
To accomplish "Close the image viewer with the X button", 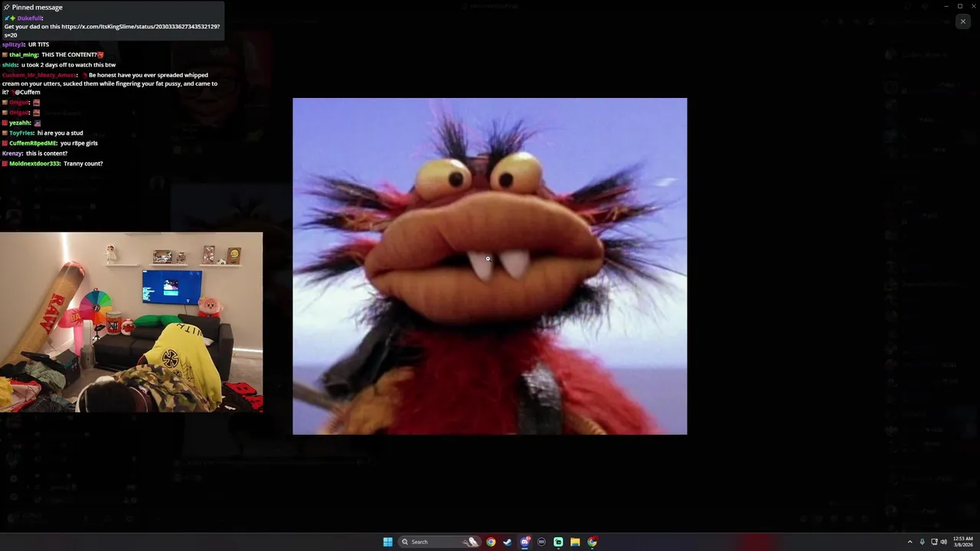I will [x=962, y=21].
